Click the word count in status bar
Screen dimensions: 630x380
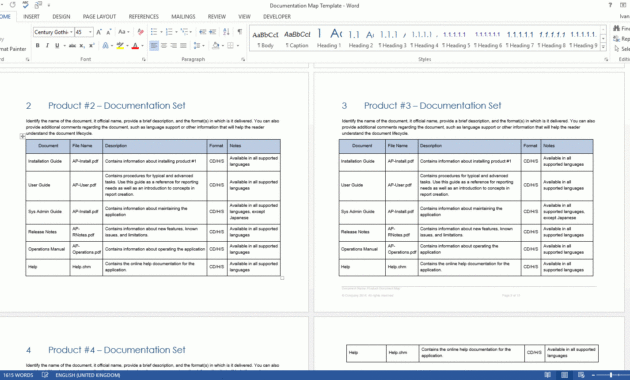(x=18, y=375)
